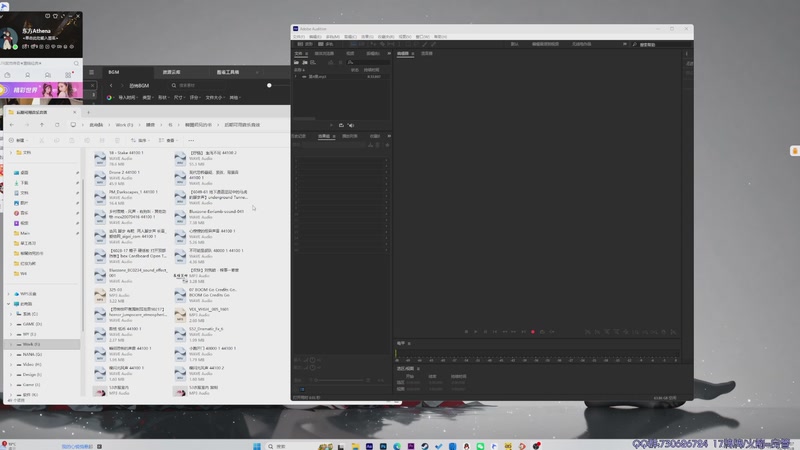Click the back arrow in Billfish
Image resolution: width=800 pixels, height=450 pixels.
coord(111,85)
